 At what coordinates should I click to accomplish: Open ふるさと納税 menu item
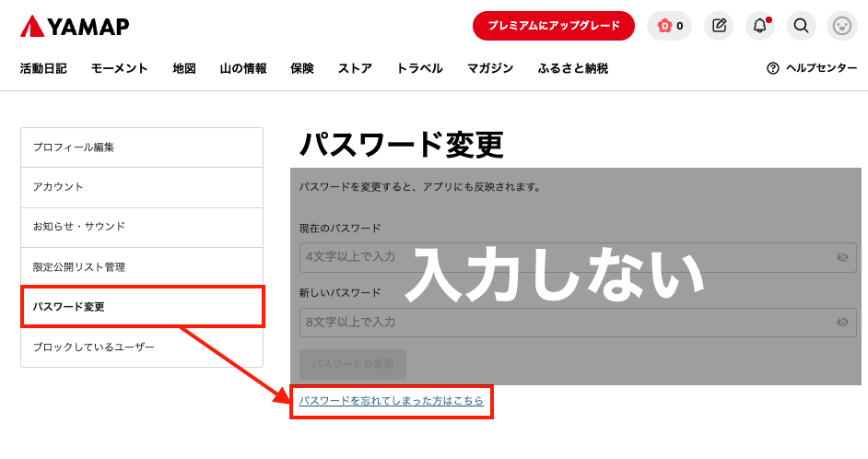[573, 68]
